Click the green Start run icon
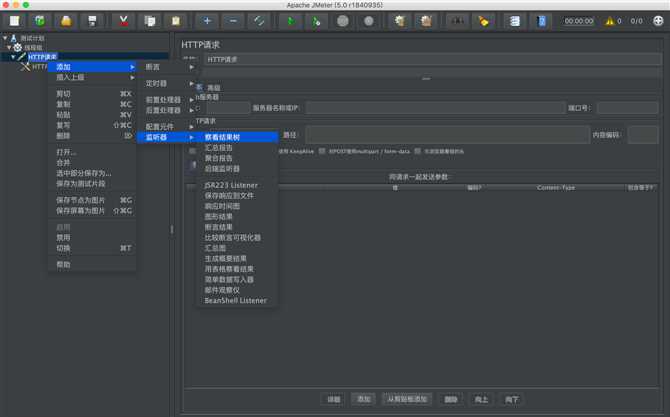This screenshot has height=417, width=670. click(x=291, y=21)
